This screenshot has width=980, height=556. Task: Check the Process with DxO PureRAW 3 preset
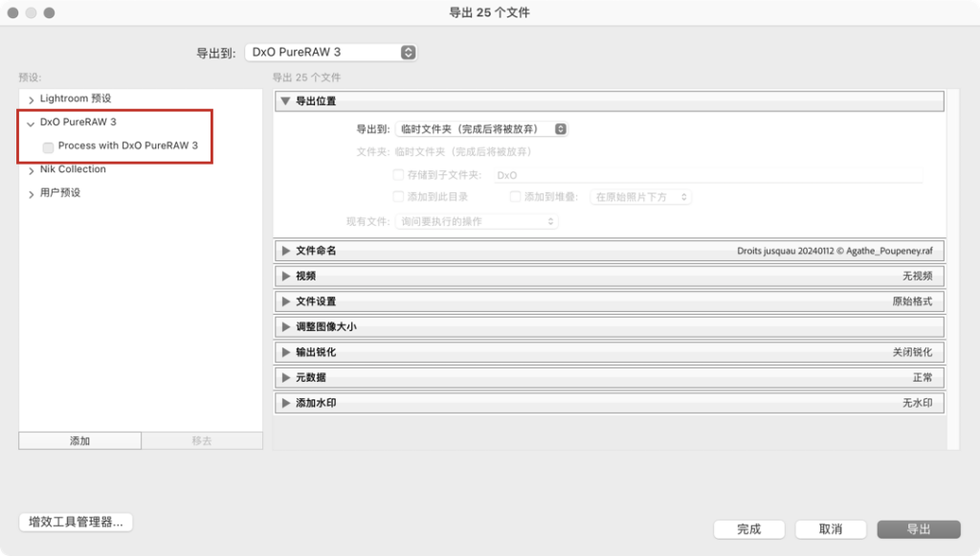click(x=48, y=147)
